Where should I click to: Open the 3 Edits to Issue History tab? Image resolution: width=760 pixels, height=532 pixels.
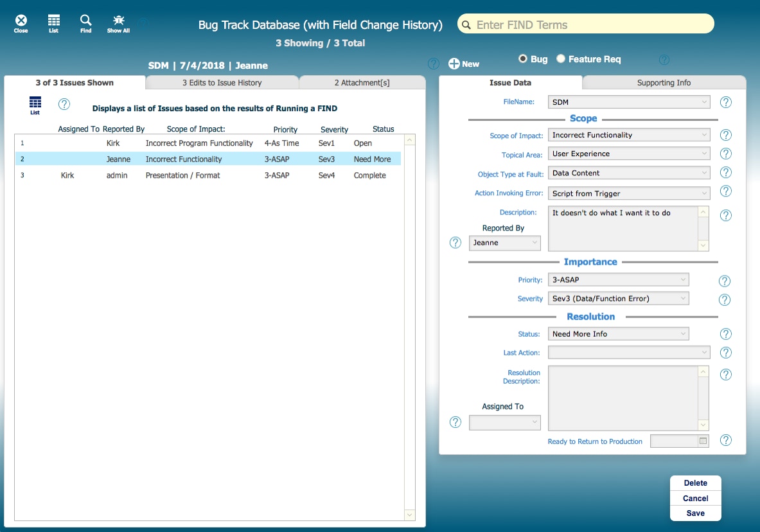click(x=222, y=83)
